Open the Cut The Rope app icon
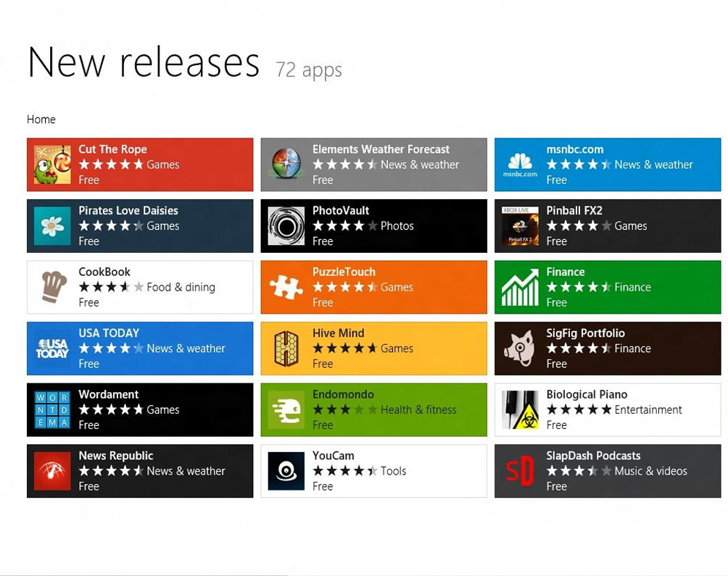728x576 pixels. 52,164
